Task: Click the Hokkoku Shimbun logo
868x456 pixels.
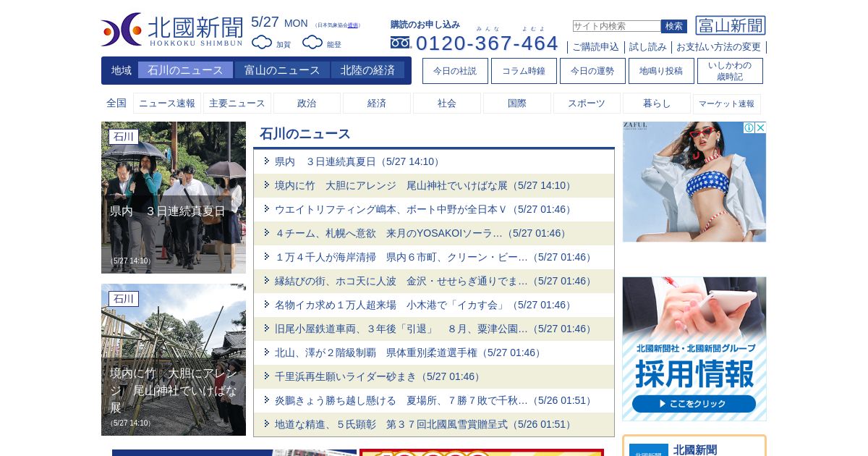Action: click(172, 30)
